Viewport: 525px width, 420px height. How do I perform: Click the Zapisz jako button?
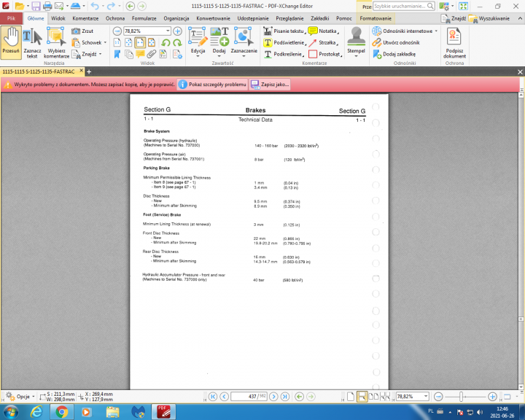tap(270, 85)
